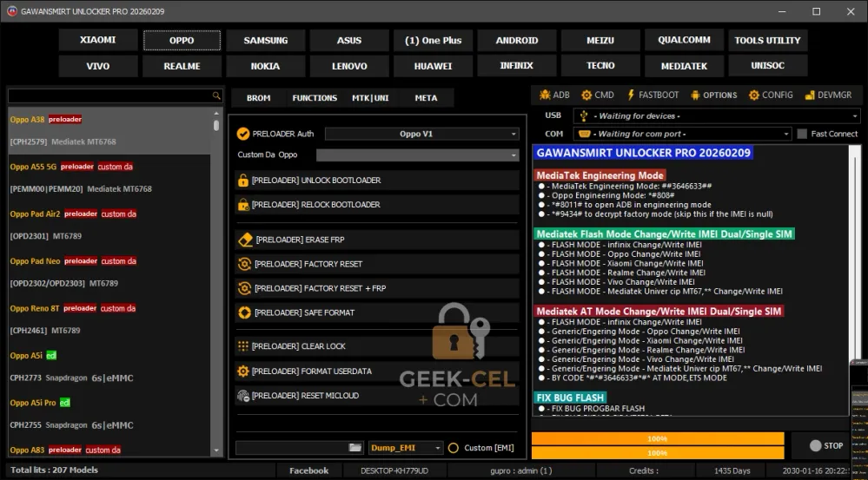Select the XIAOMI brand button

[98, 41]
